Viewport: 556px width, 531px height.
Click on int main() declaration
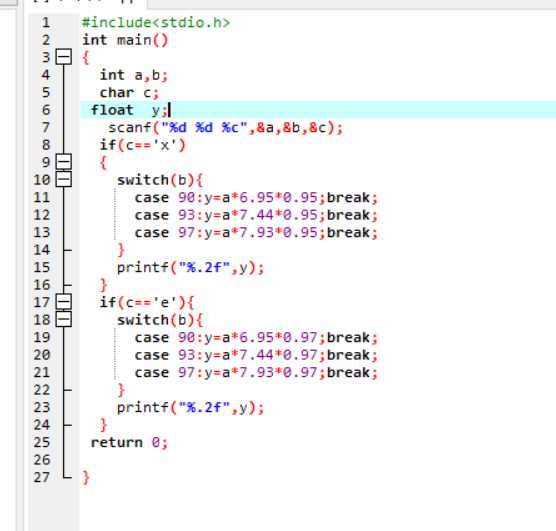pos(125,40)
